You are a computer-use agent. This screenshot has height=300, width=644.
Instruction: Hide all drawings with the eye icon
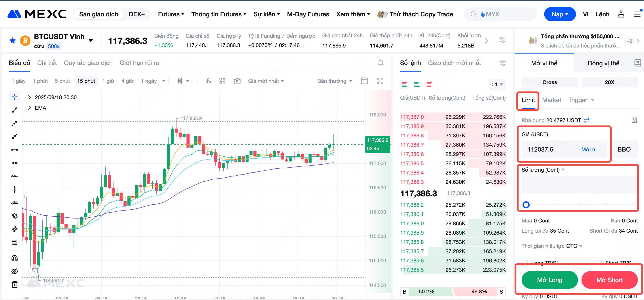(x=15, y=271)
